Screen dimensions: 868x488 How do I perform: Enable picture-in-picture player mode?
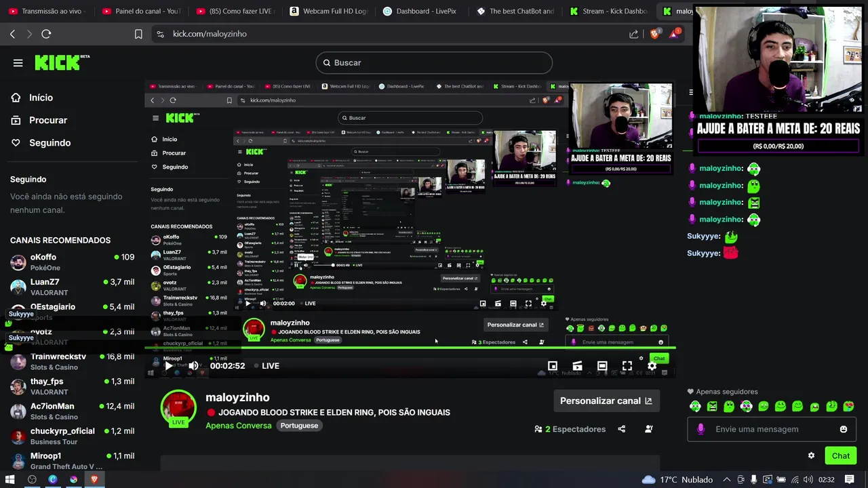click(x=553, y=366)
